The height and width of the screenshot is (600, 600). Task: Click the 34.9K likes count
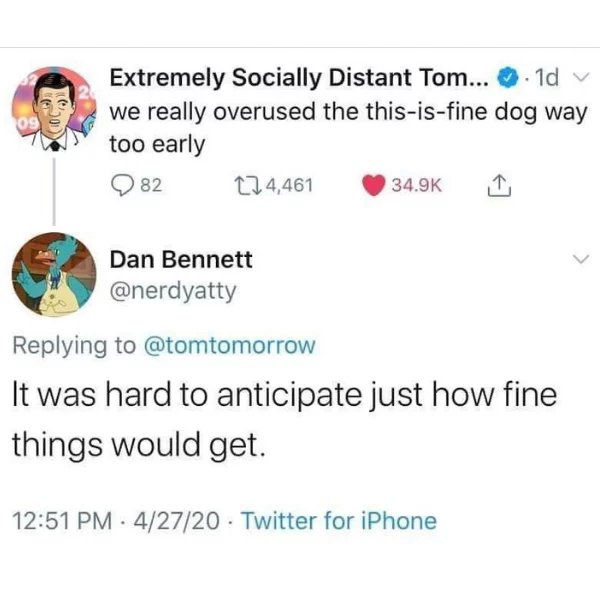coord(417,186)
